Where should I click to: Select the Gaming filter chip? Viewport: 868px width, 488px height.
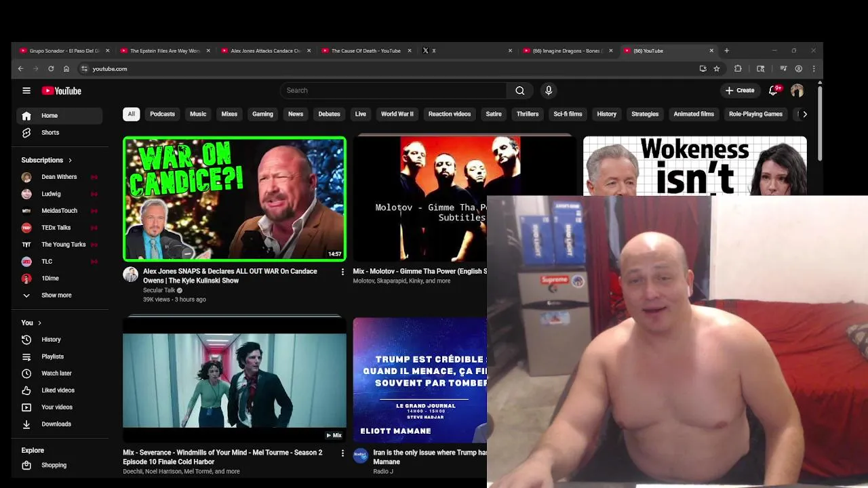click(x=262, y=115)
